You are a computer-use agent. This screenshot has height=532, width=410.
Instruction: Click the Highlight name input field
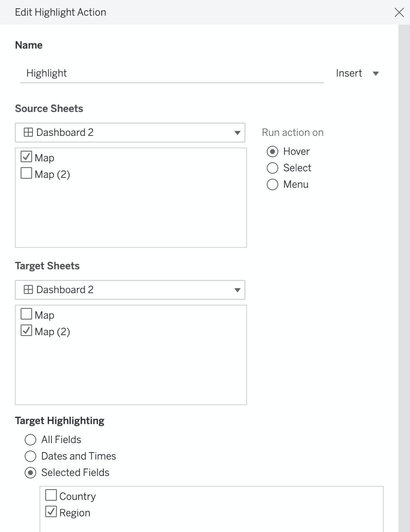172,74
